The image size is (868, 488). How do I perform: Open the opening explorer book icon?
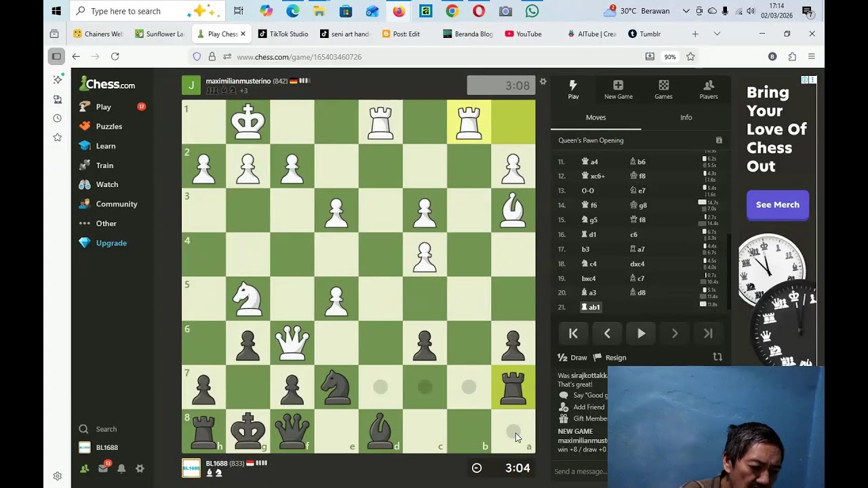click(719, 140)
